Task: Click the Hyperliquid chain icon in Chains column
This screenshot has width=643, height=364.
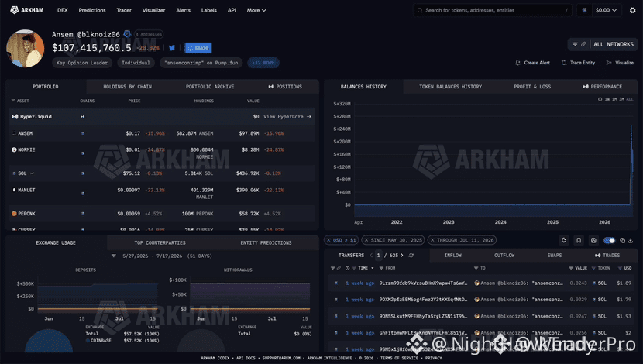Action: click(82, 117)
